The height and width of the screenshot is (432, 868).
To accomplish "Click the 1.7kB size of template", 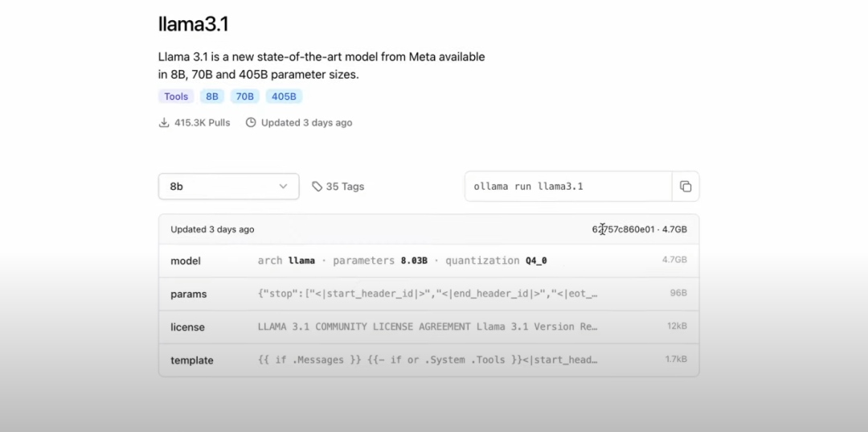I will (x=676, y=360).
